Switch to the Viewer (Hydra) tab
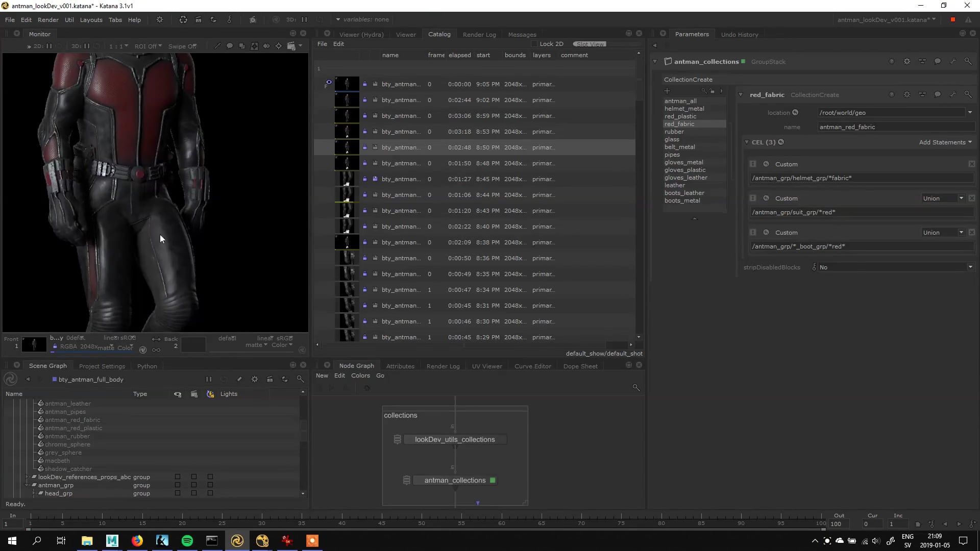The image size is (980, 551). (361, 35)
